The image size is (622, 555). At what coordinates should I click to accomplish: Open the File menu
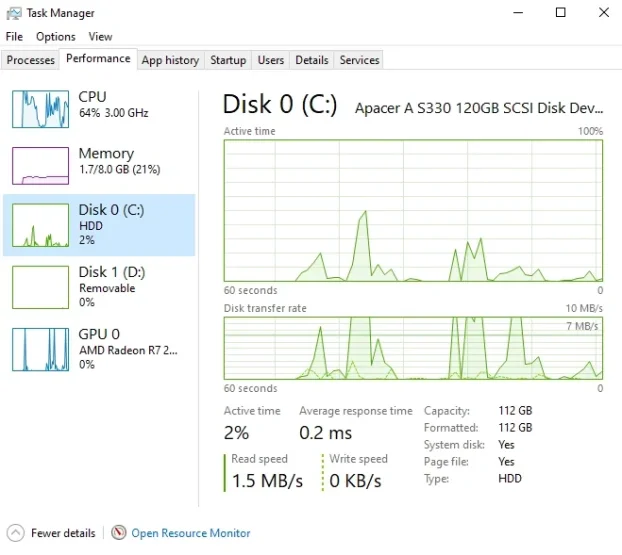coord(14,37)
